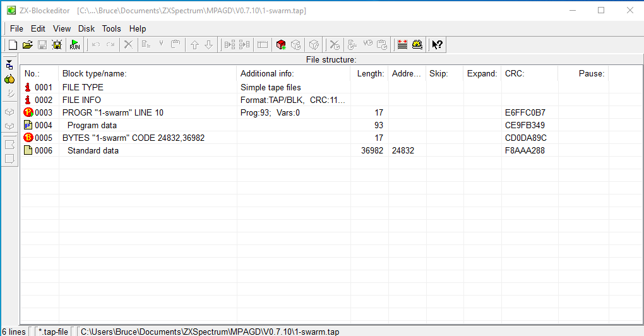Open the Disk menu

(x=86, y=29)
